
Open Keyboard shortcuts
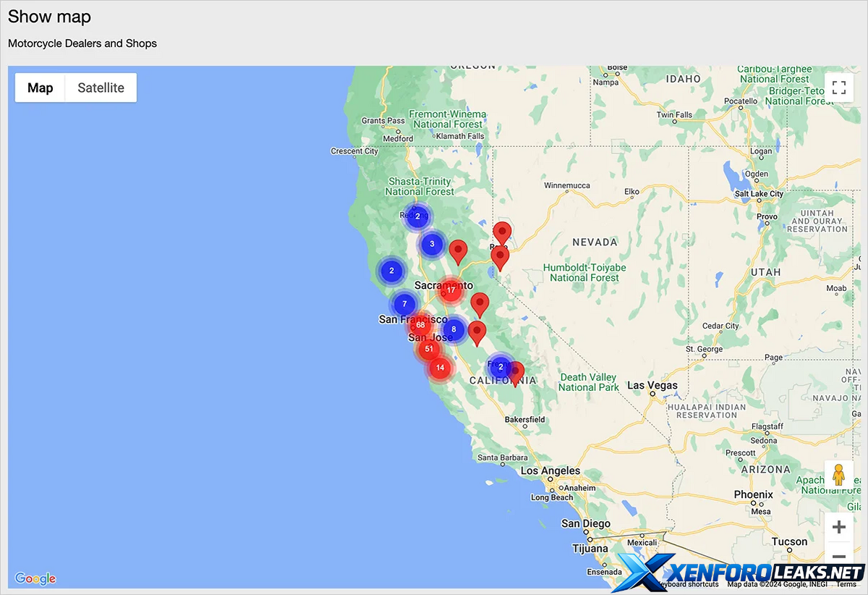pyautogui.click(x=687, y=584)
